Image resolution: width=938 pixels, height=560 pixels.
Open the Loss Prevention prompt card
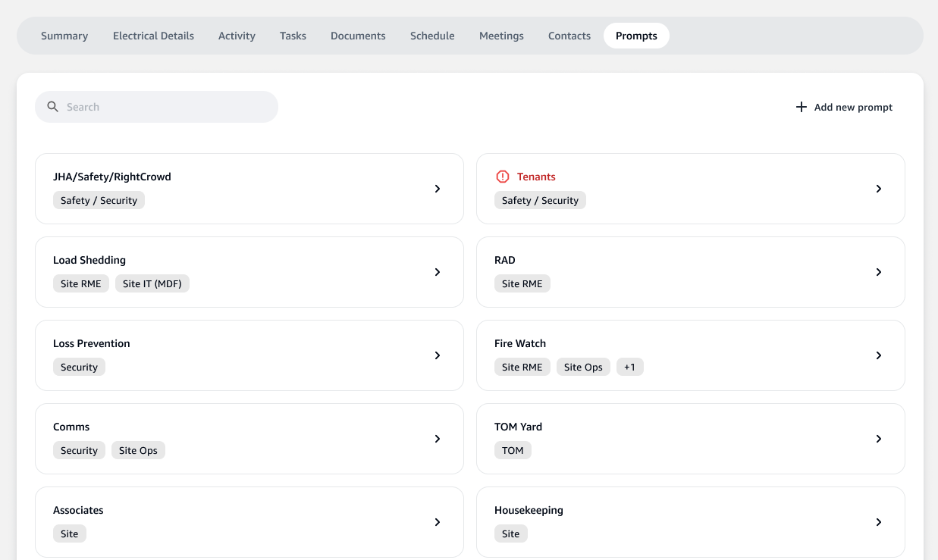point(249,355)
